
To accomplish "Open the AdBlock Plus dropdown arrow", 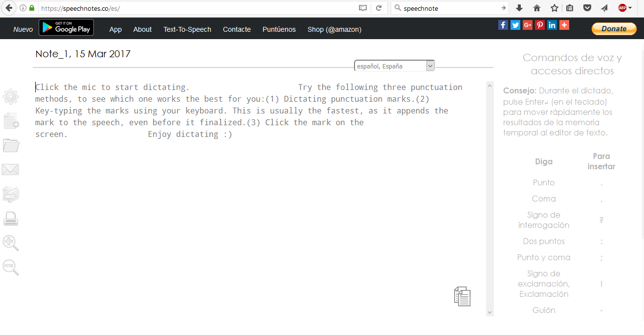I will (x=630, y=8).
